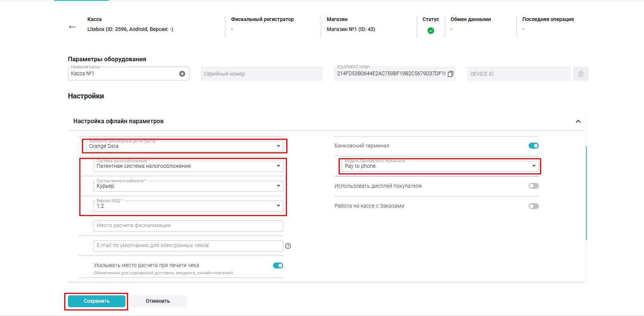Disable the Банковский терминал toggle
The image size is (644, 316).
pyautogui.click(x=533, y=146)
